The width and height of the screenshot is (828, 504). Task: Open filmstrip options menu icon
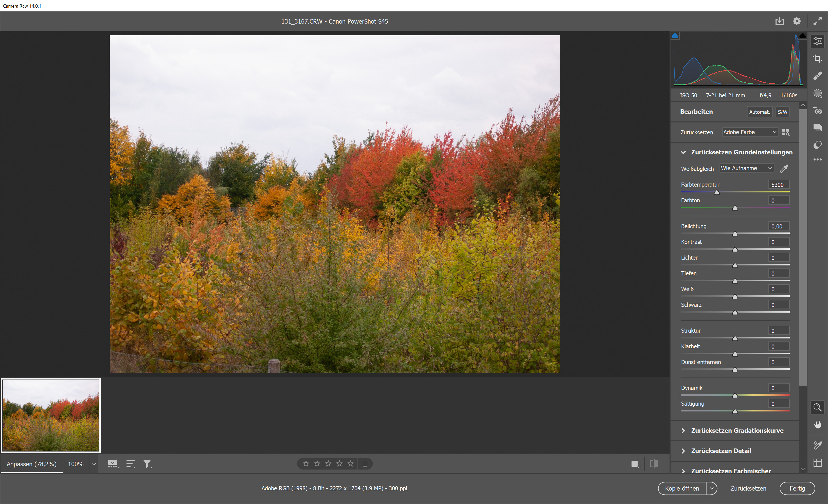pos(113,464)
